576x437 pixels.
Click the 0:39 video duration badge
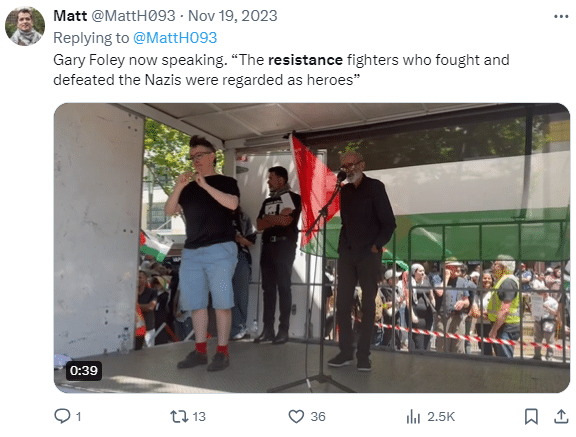(84, 371)
